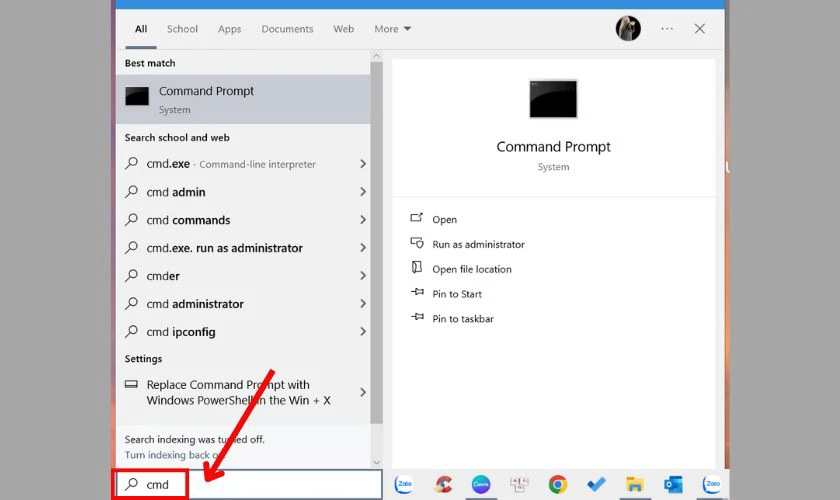Open Zalo in taskbar next to CCleaner
The height and width of the screenshot is (500, 840).
(404, 484)
